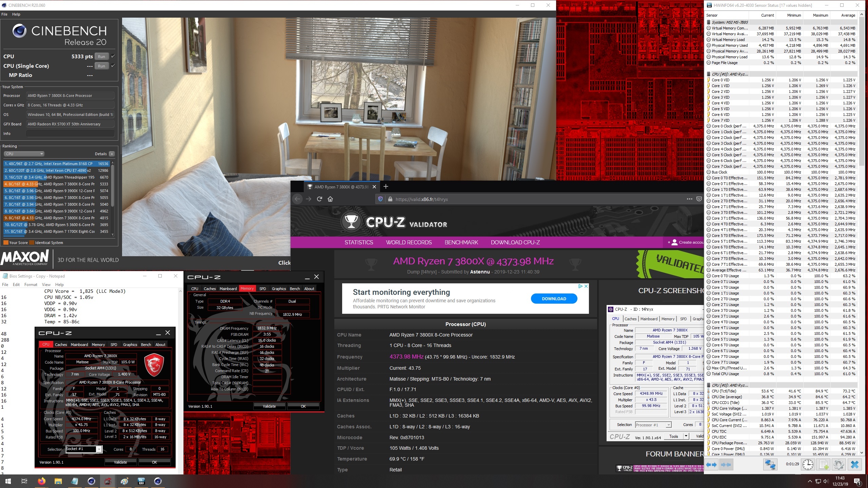Screen dimensions: 868x488
Task: Click the Firefox back arrow
Action: click(297, 199)
